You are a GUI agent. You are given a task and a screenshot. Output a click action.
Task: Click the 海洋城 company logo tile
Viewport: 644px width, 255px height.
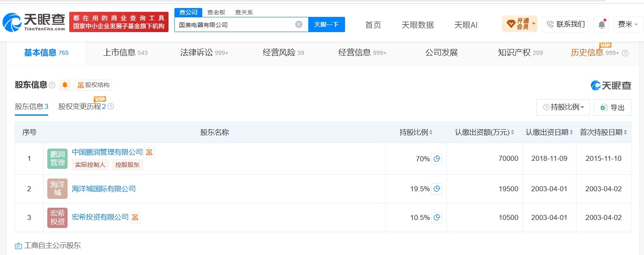click(57, 189)
